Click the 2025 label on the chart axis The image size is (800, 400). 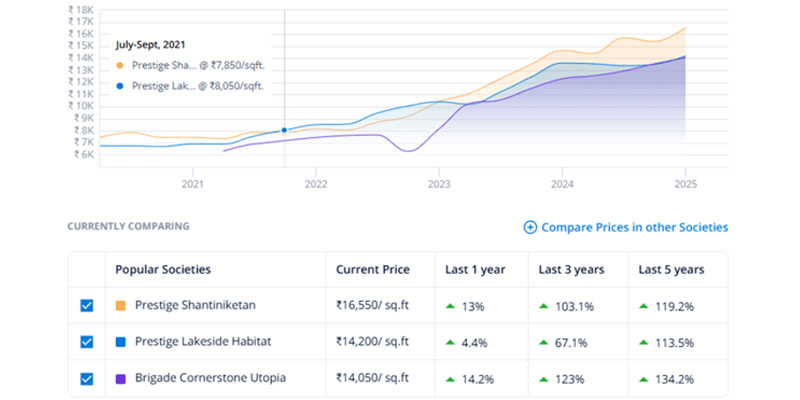(x=685, y=184)
